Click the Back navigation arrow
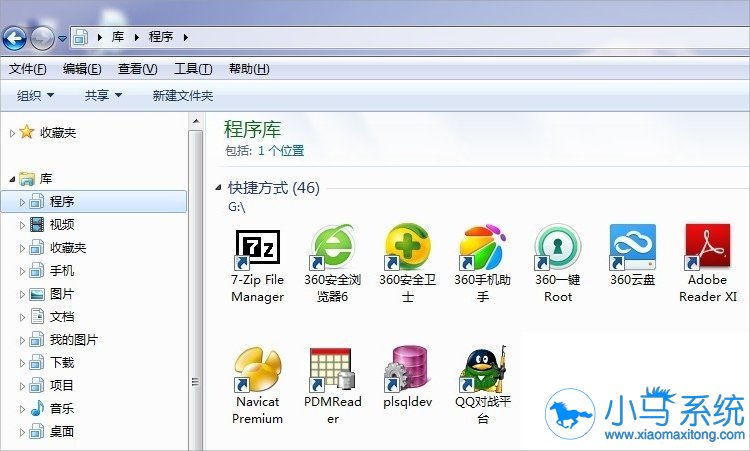Screen dimensions: 750x451 (x=15, y=38)
